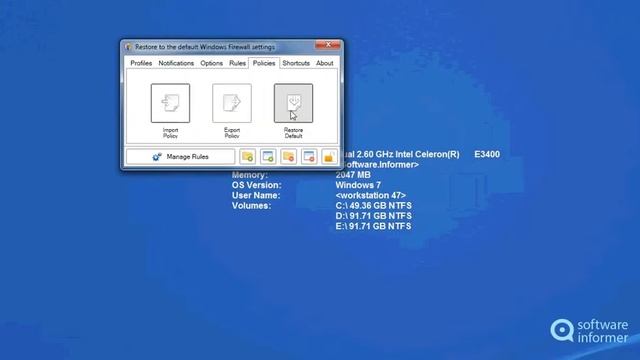This screenshot has width=640, height=360.
Task: Click the yellow folder with green dot icon
Action: [247, 157]
